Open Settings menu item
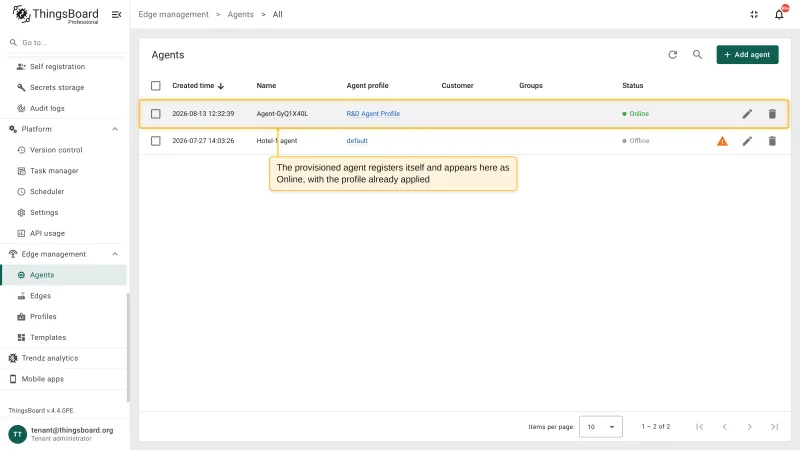 point(64,212)
